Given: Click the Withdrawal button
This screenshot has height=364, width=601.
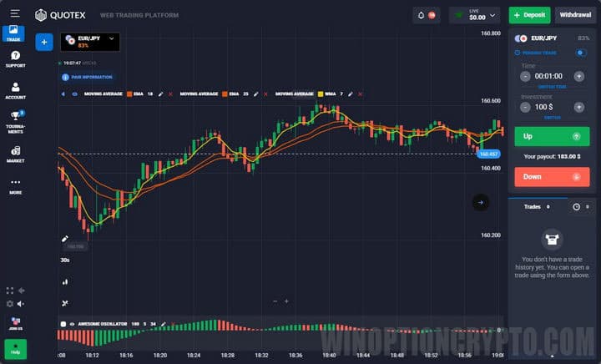Looking at the screenshot, I should pyautogui.click(x=575, y=15).
